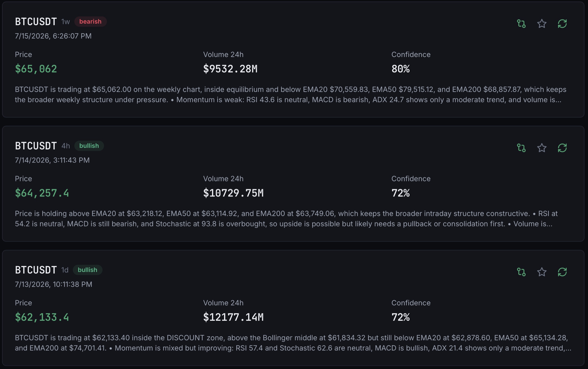Click the bullish badge on 4h card
The width and height of the screenshot is (588, 369).
(x=89, y=146)
